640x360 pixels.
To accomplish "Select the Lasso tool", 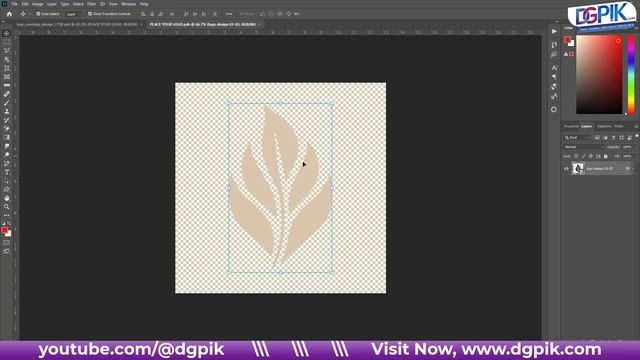I will coord(7,51).
